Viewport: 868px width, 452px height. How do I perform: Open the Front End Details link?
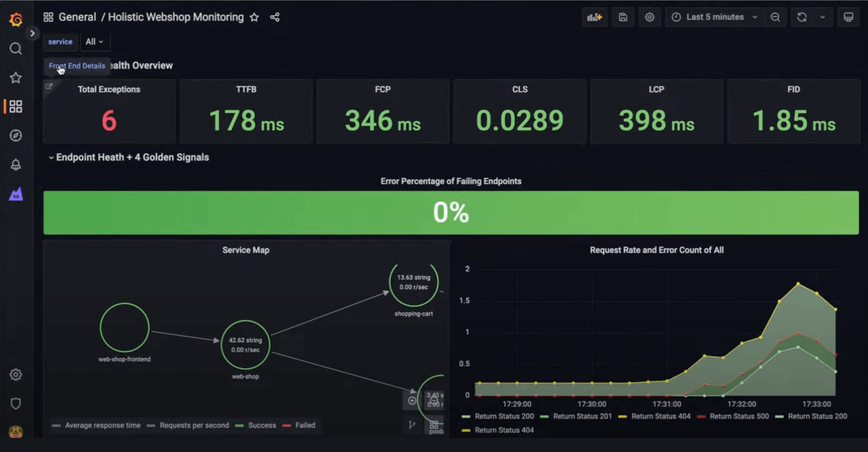click(x=76, y=66)
